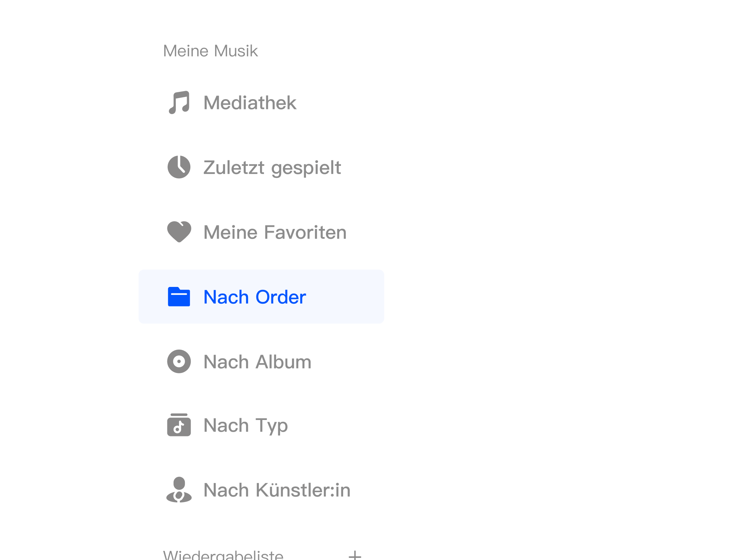
Task: Open the Nach Künstler:in view
Action: [x=277, y=490]
